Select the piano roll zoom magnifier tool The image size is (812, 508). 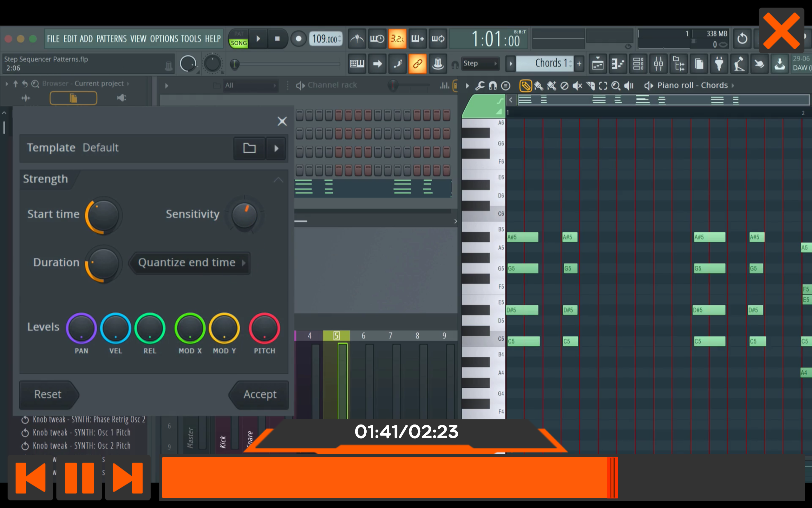pos(616,86)
